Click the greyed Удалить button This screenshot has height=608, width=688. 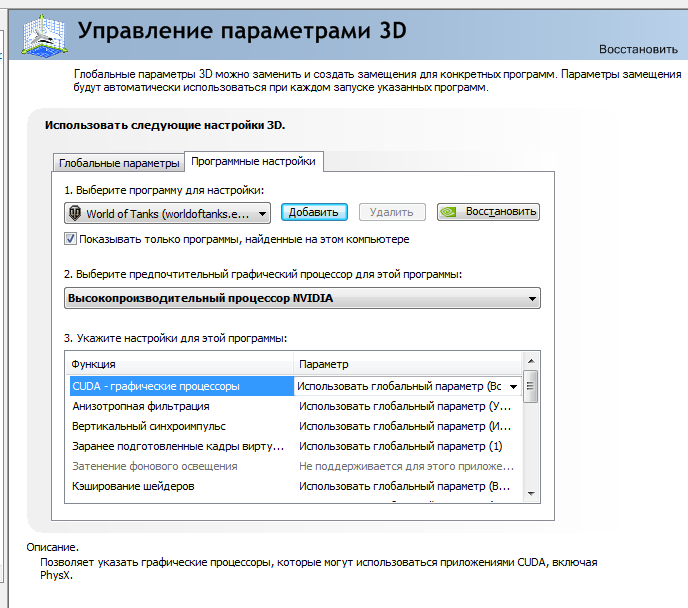(x=392, y=212)
